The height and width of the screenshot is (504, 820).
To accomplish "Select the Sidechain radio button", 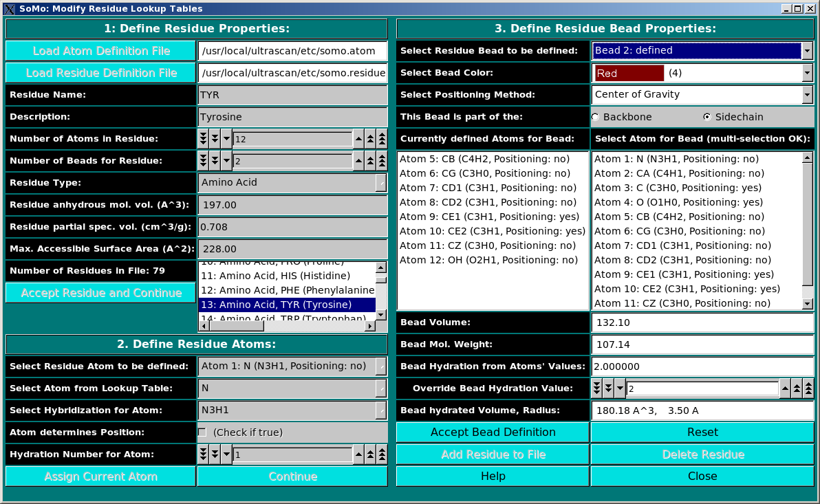I will click(707, 117).
